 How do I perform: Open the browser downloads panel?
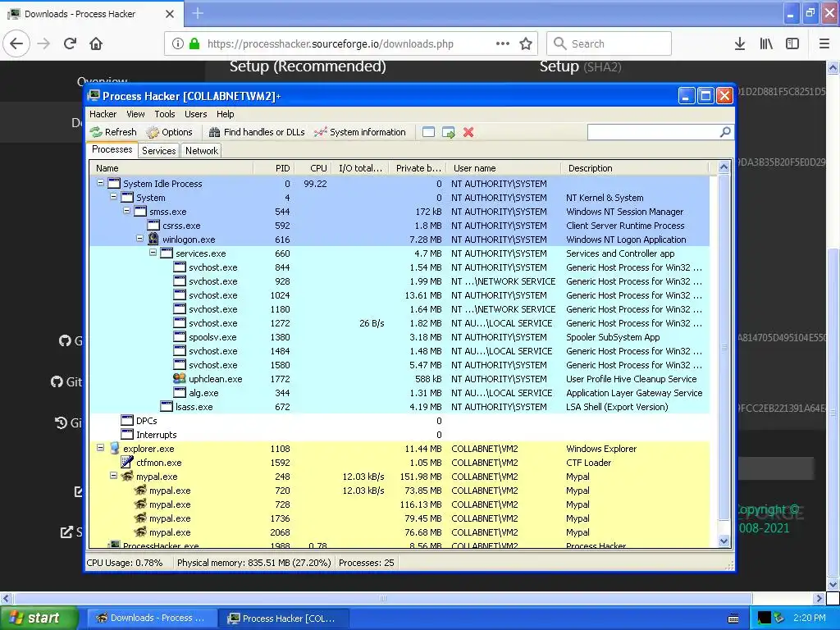740,43
